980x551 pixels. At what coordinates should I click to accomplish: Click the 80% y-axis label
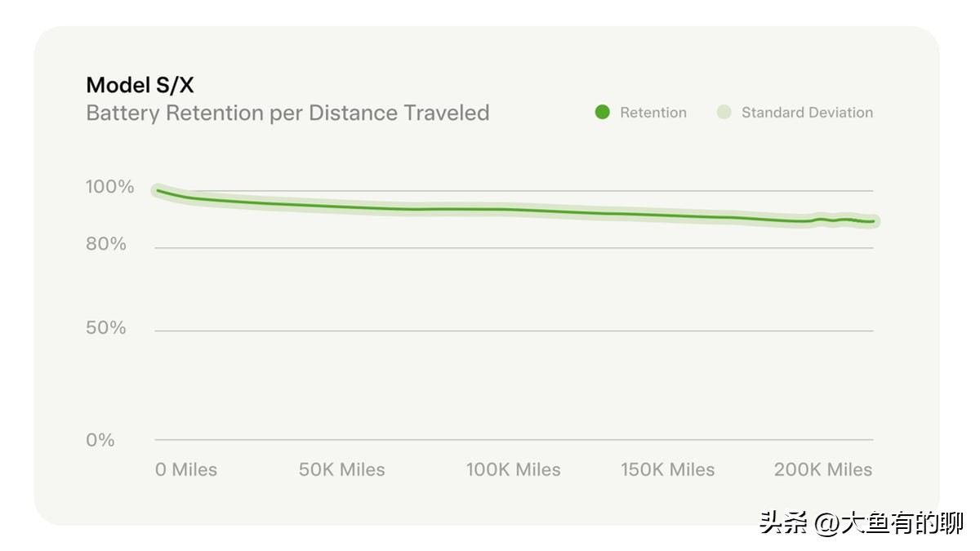tap(106, 244)
